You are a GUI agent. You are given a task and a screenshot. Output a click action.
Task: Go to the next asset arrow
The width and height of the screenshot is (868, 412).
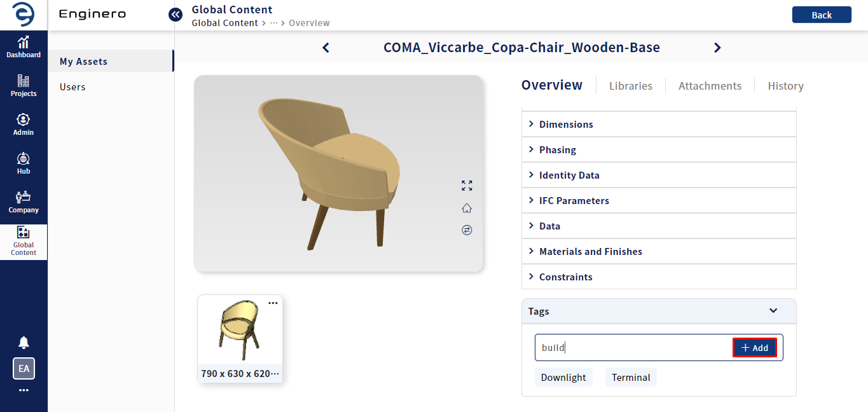717,48
